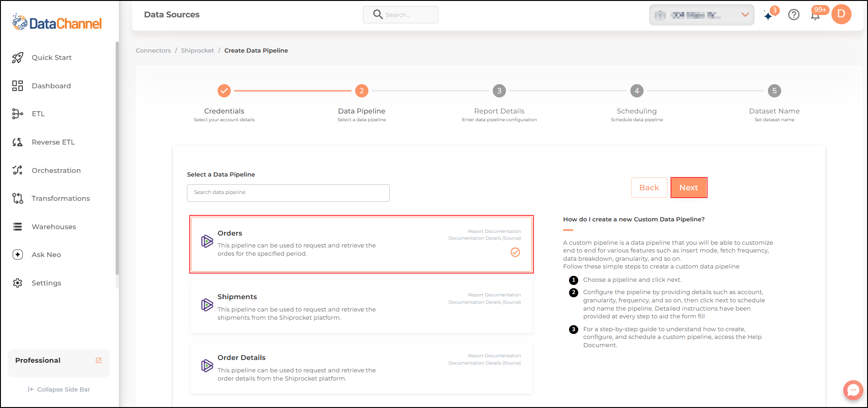This screenshot has width=868, height=408.
Task: Open the chat support bubble icon
Action: [853, 390]
